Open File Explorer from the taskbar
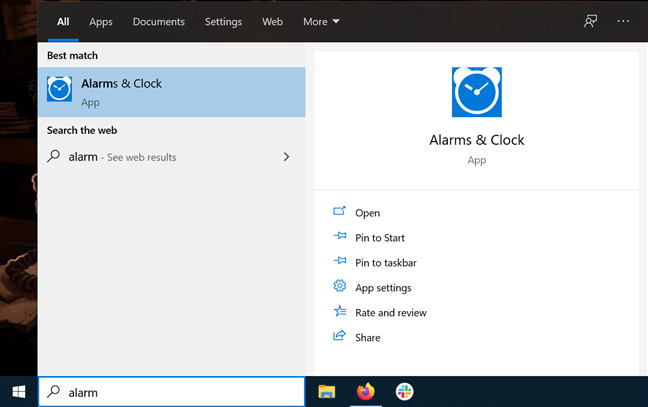This screenshot has height=407, width=648. coord(326,392)
